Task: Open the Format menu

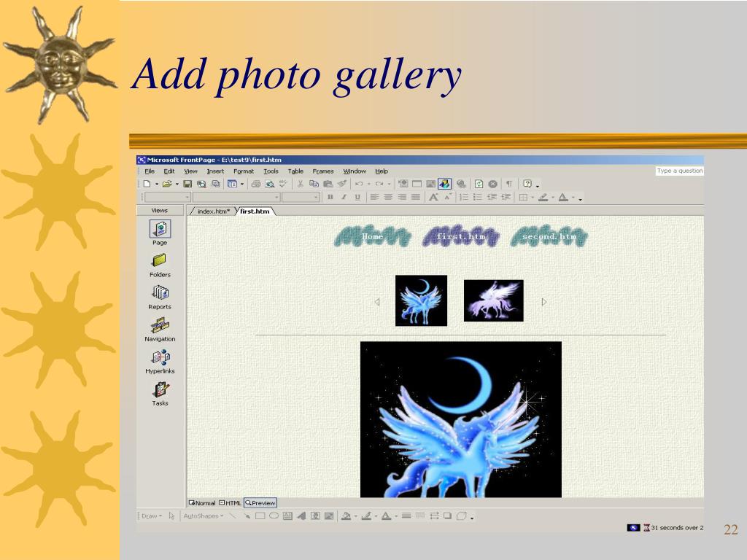Action: (244, 171)
